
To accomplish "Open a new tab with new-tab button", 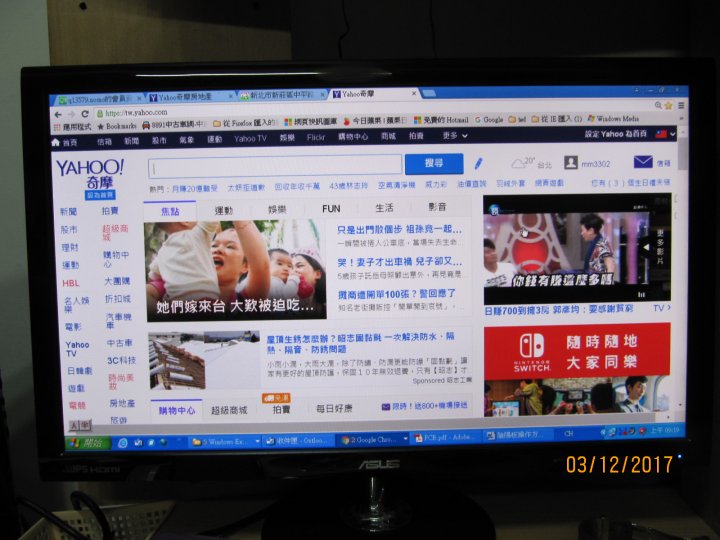I will 428,93.
